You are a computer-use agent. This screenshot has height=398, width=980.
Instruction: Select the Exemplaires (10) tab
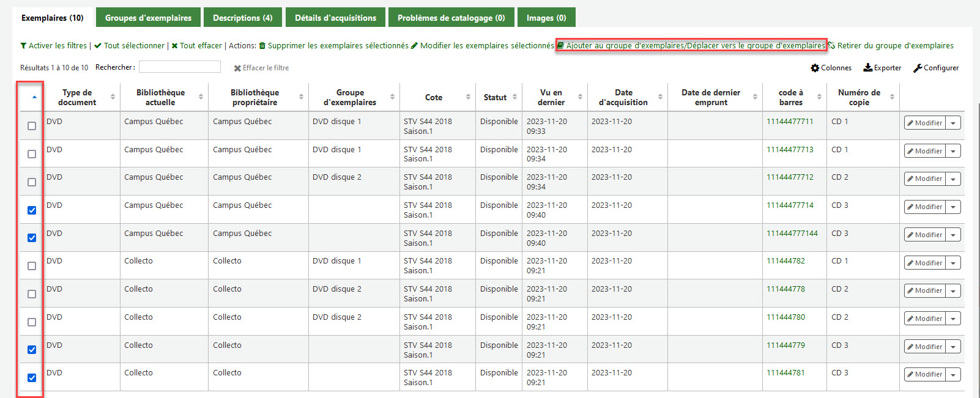point(53,18)
